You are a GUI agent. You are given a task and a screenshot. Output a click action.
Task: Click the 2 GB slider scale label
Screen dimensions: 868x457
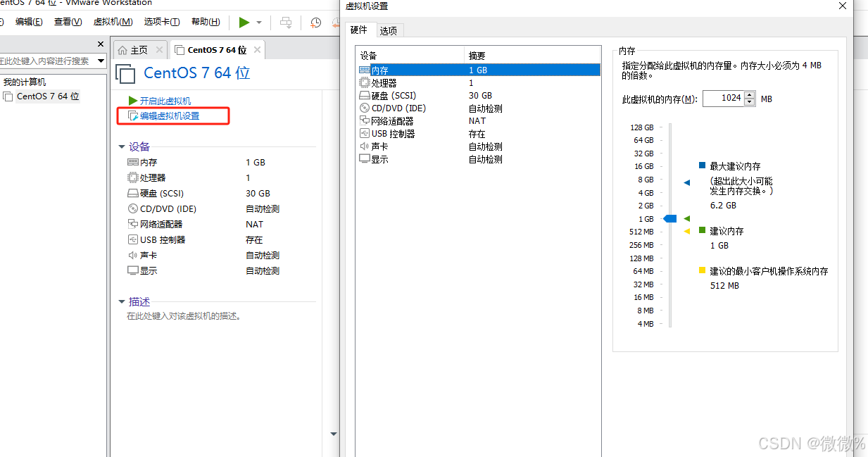pos(646,206)
